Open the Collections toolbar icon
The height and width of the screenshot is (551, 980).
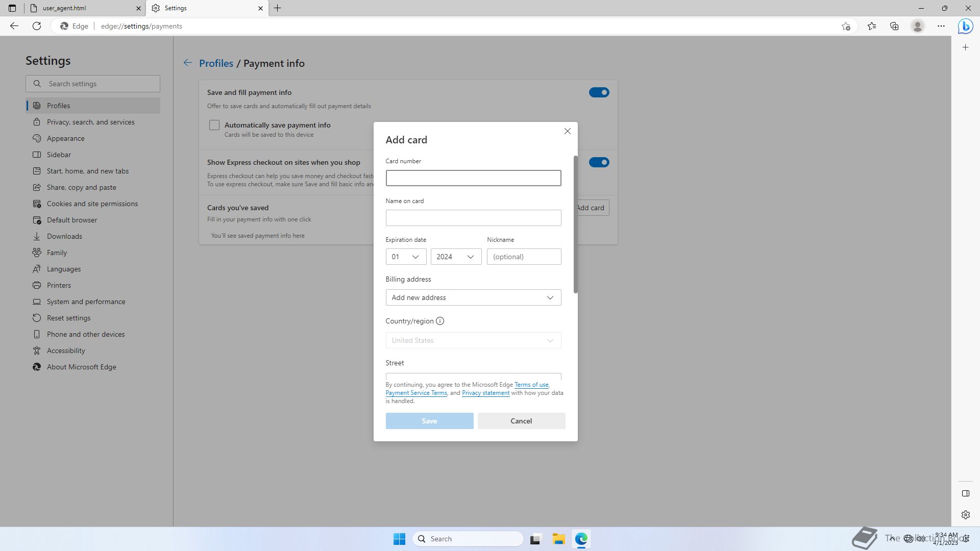point(894,26)
